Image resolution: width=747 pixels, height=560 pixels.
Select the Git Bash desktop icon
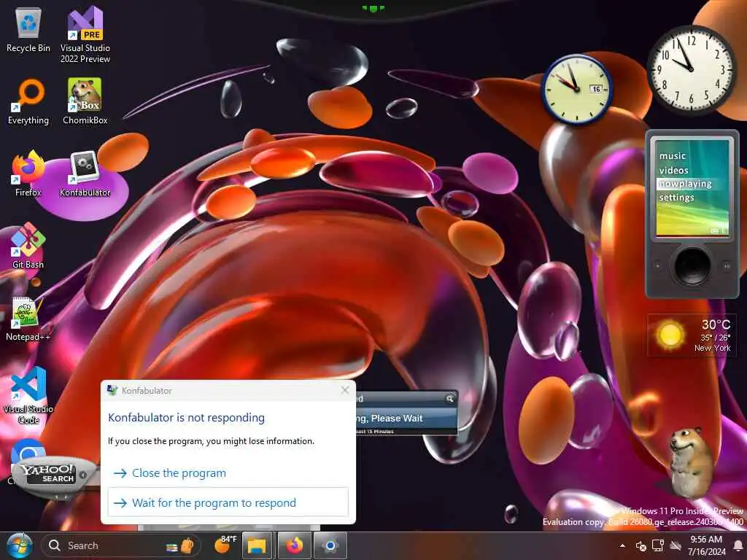[x=28, y=246]
